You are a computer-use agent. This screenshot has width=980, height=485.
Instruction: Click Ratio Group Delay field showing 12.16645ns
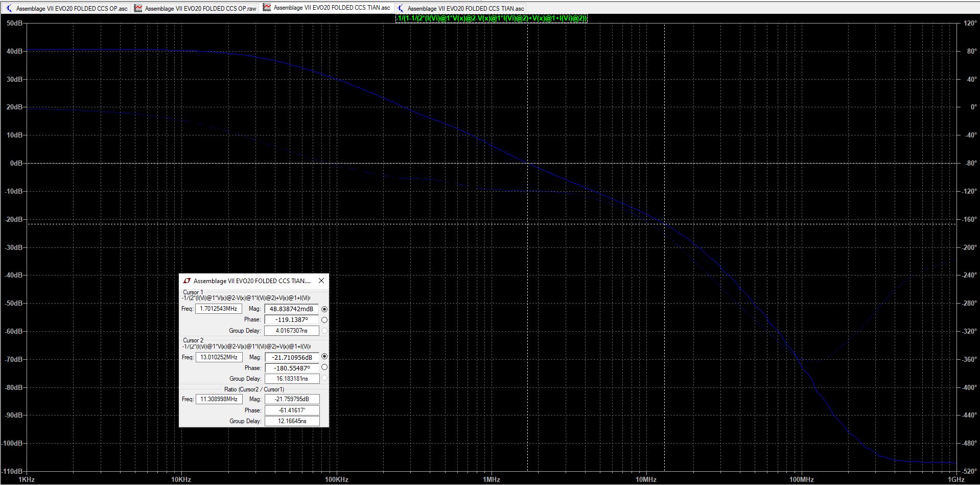click(292, 421)
